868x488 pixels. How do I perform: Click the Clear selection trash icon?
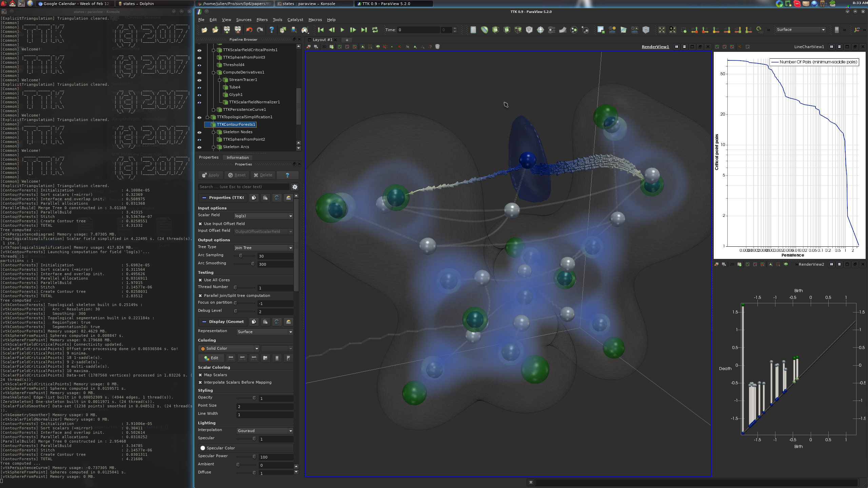click(437, 47)
